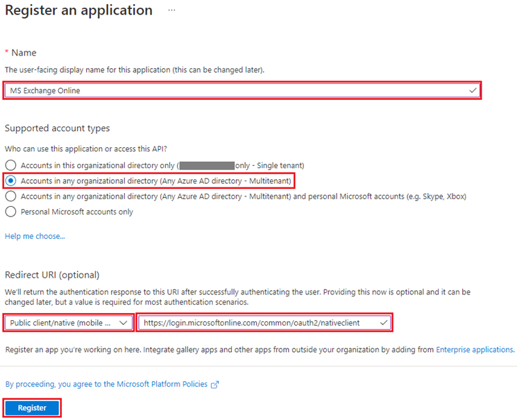Click the external link icon after Platform Policies
This screenshot has height=420, width=517.
coord(215,384)
